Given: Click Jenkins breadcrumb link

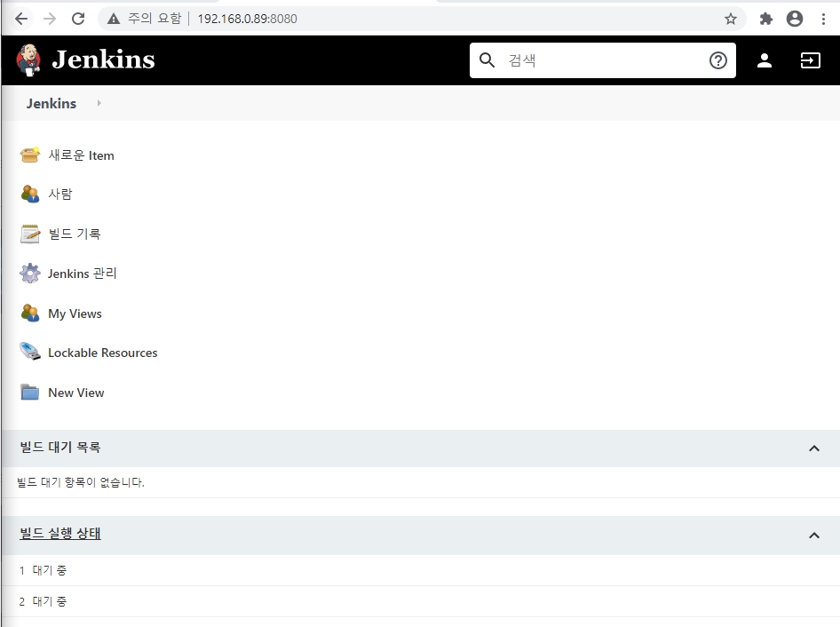Looking at the screenshot, I should (52, 103).
